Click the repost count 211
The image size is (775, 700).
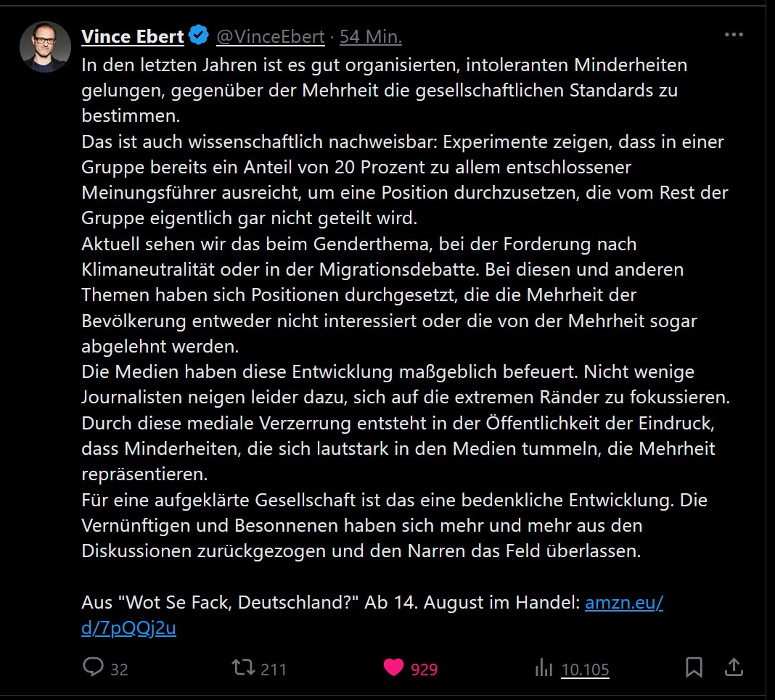click(274, 670)
